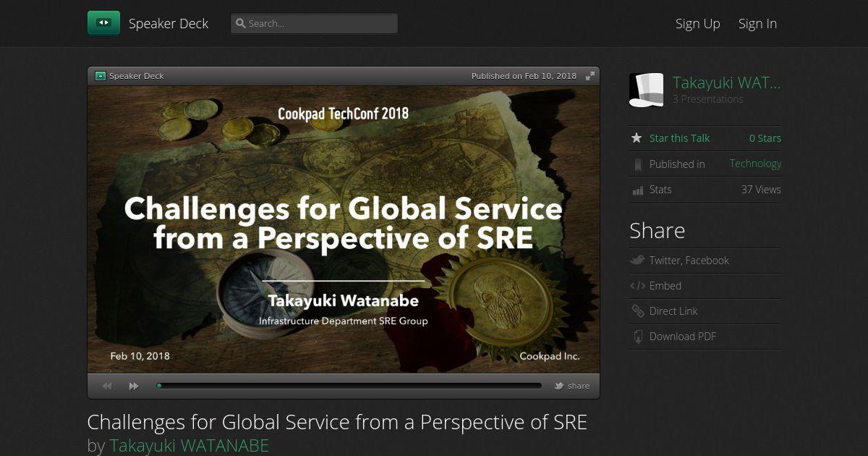Click the star icon next to Star this Talk
The image size is (868, 456).
click(637, 138)
